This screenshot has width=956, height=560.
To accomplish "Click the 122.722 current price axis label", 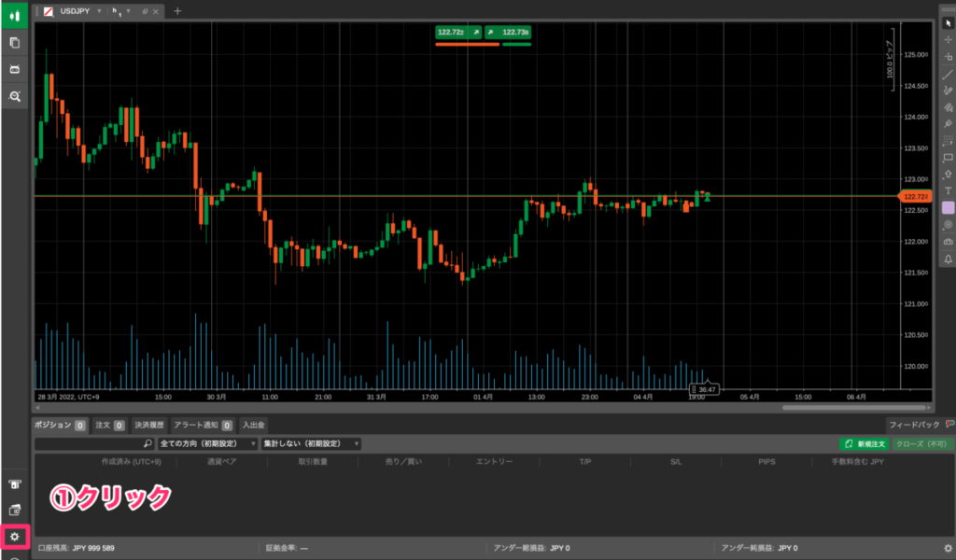I will click(916, 197).
